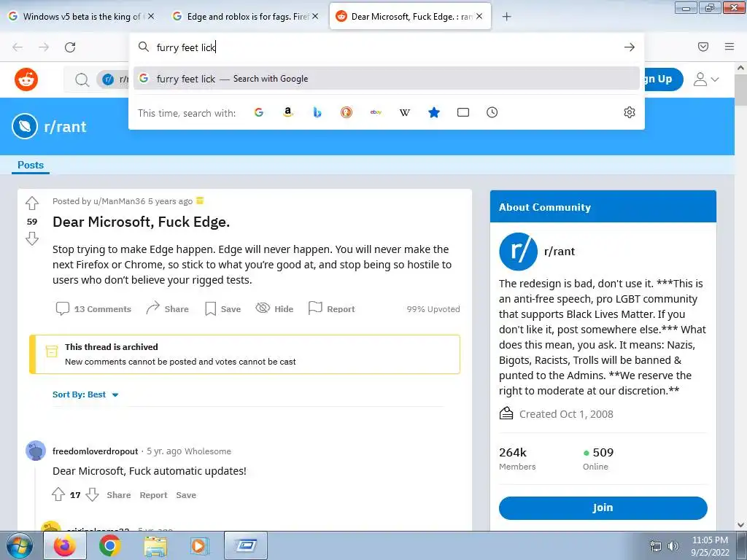Share the Dear Microsoft post
Viewport: 747px width, 560px height.
pyautogui.click(x=167, y=308)
